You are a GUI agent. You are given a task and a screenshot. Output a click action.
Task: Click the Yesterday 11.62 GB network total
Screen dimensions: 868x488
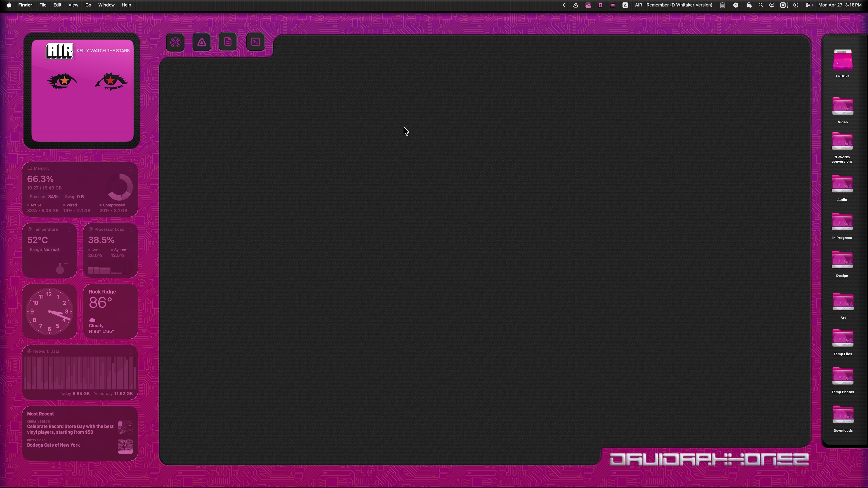click(x=113, y=393)
